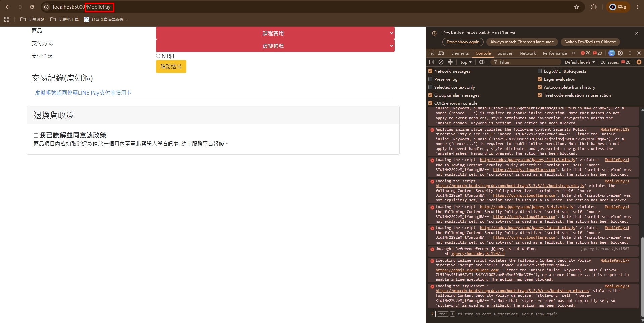Go forward in browser history
The image size is (644, 323).
pos(20,7)
